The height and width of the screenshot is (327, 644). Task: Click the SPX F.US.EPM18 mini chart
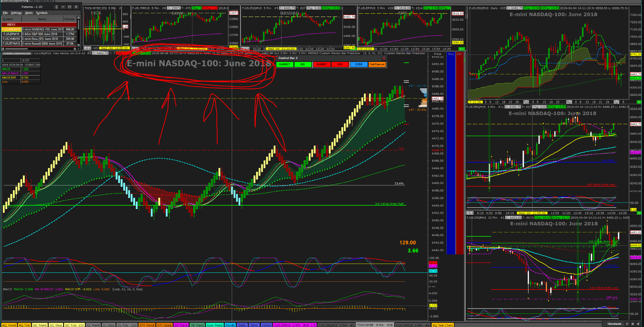click(411, 28)
